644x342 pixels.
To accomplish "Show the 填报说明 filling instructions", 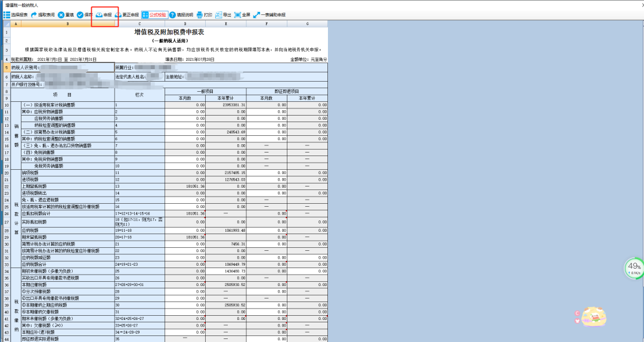I will coord(181,15).
